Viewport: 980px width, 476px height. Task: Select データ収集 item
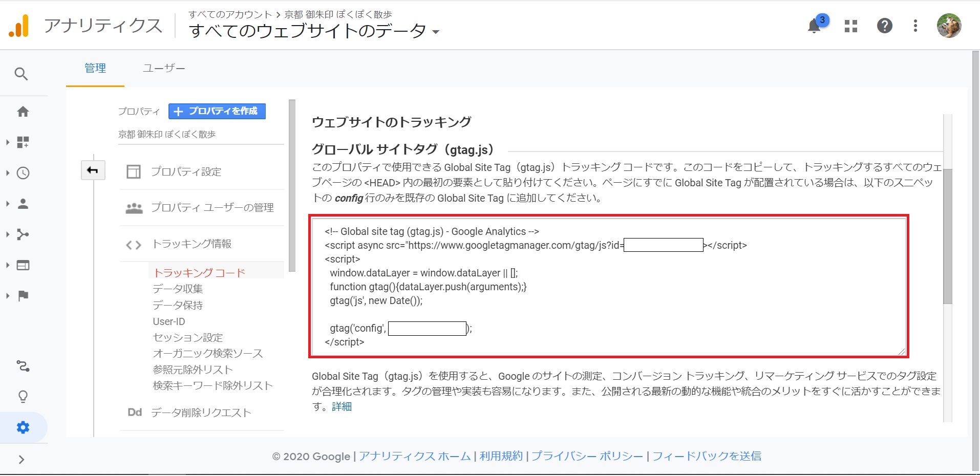(x=178, y=289)
